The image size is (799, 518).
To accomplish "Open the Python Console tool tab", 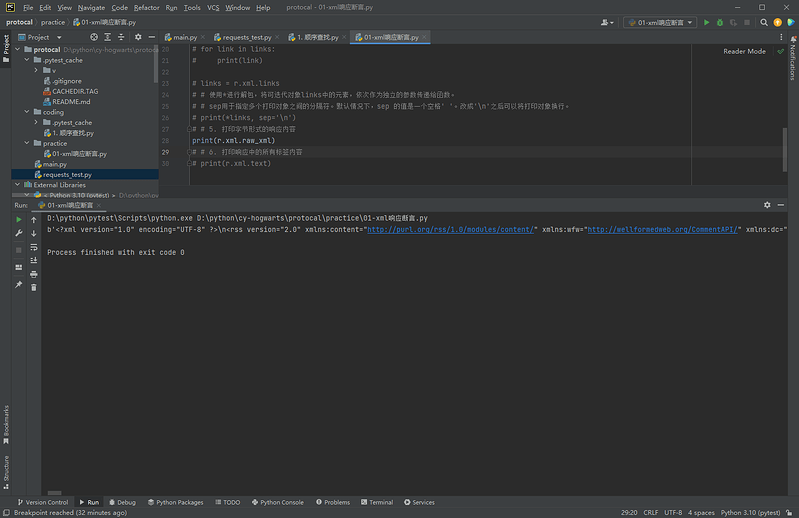I will coord(278,502).
